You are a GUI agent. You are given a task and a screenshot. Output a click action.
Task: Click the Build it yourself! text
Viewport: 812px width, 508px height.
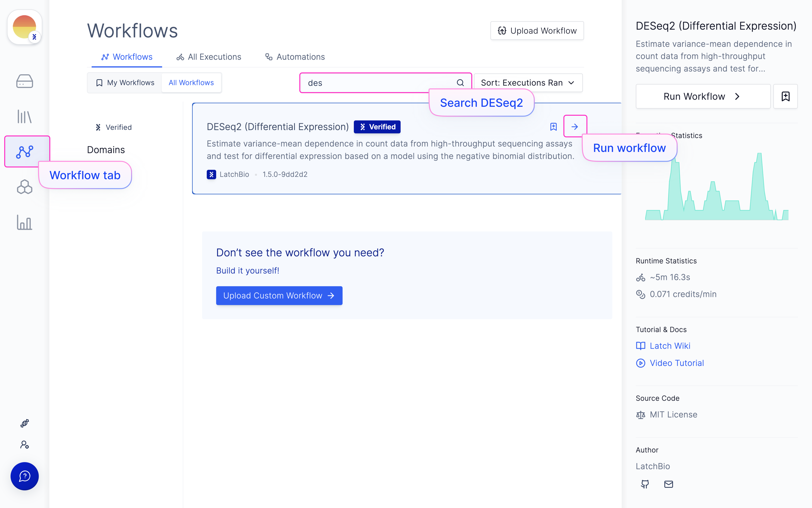pyautogui.click(x=248, y=270)
